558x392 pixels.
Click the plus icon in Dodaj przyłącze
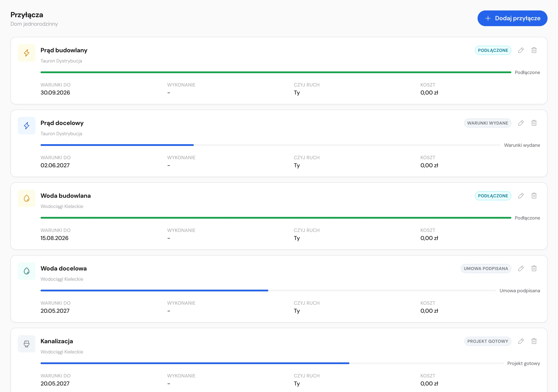[488, 18]
